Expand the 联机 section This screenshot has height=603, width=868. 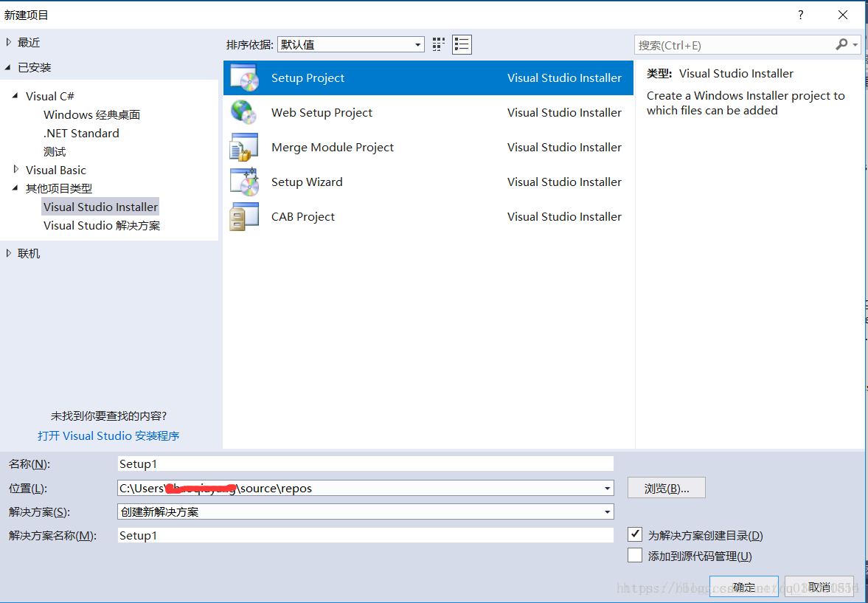pyautogui.click(x=8, y=253)
